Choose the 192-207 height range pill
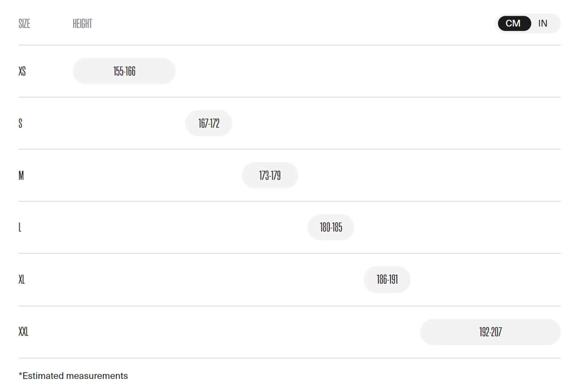The width and height of the screenshot is (580, 392). [x=490, y=332]
